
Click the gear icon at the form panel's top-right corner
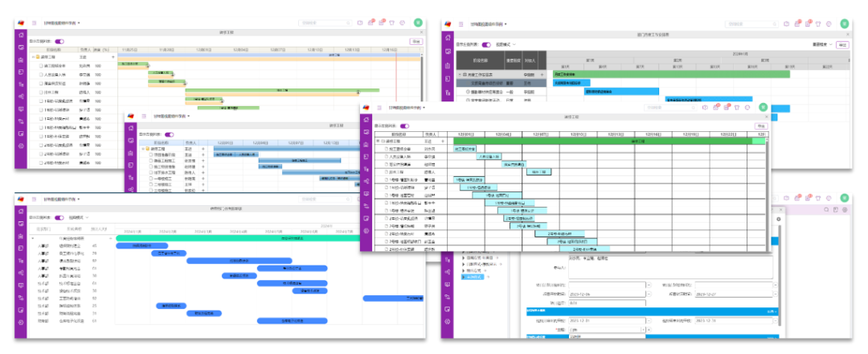tap(778, 220)
